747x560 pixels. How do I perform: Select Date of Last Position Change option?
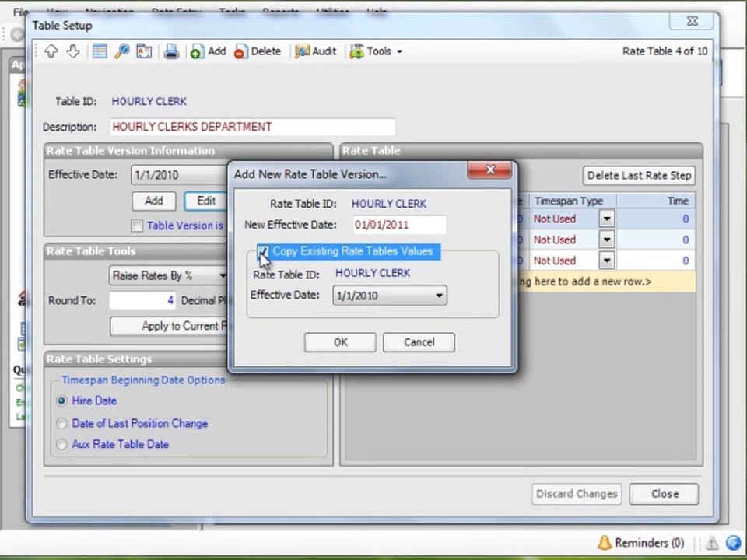61,423
